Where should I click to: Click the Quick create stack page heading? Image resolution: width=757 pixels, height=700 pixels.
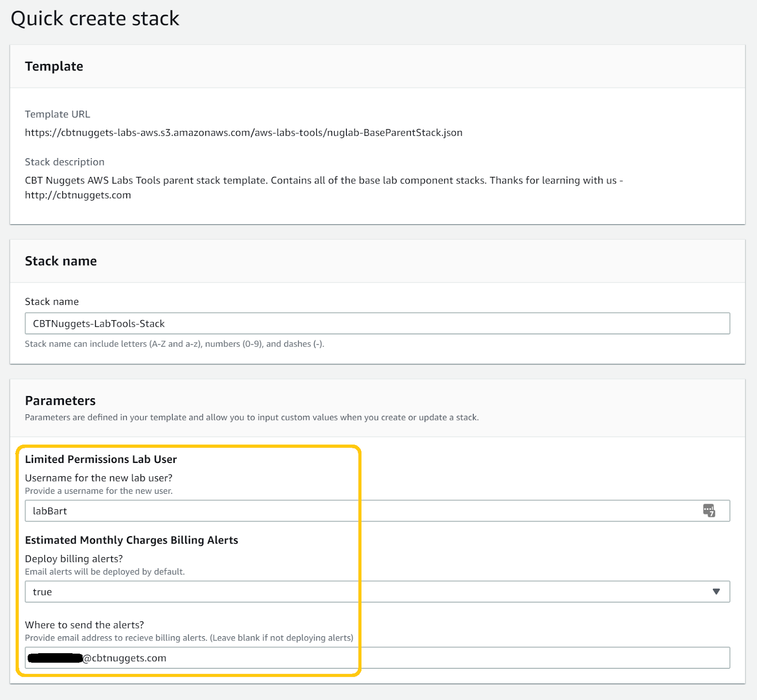[x=95, y=19]
